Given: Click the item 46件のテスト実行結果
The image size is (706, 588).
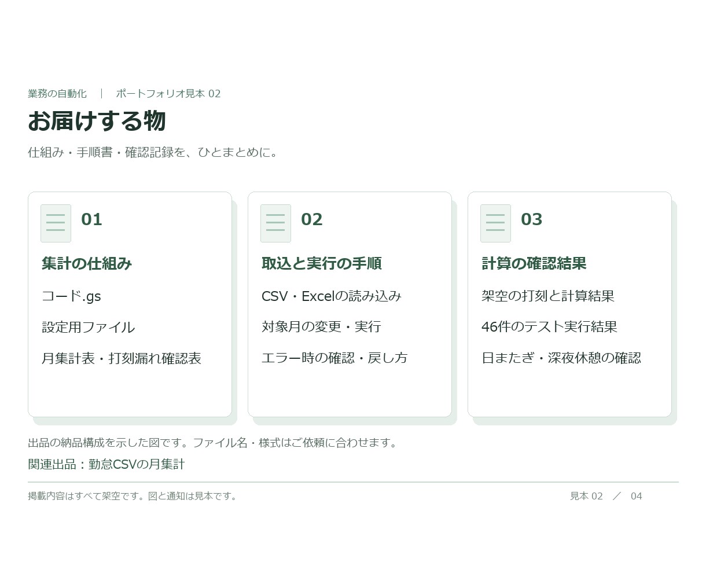Looking at the screenshot, I should tap(549, 327).
